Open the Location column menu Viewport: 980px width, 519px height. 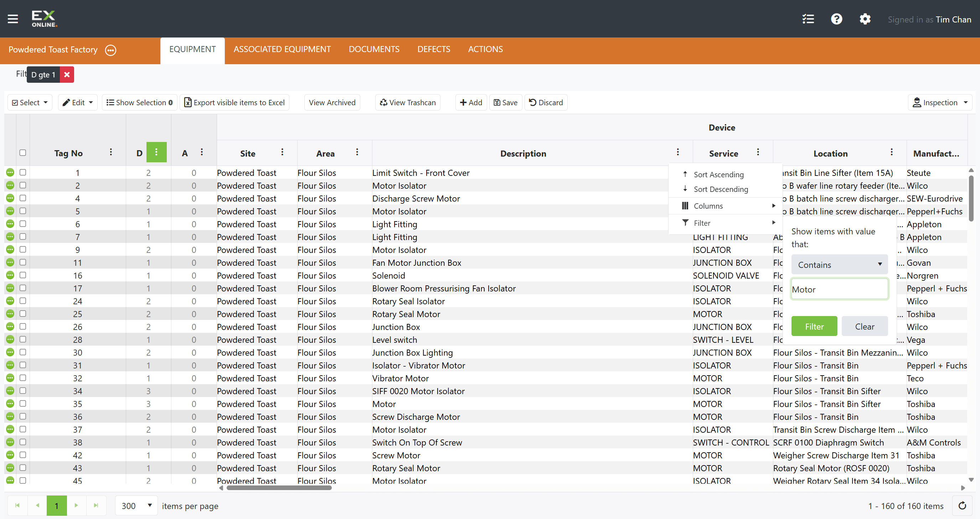pyautogui.click(x=891, y=152)
